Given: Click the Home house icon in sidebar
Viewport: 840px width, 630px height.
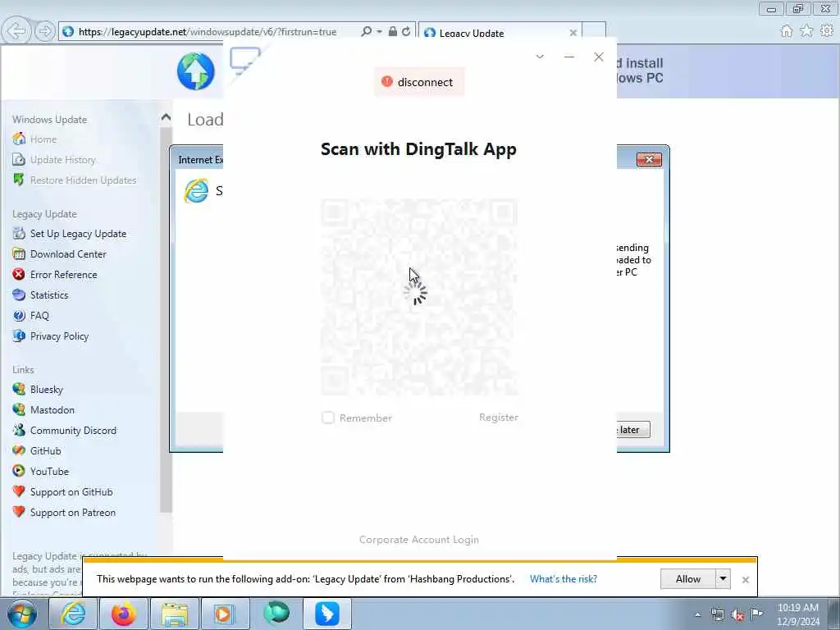Looking at the screenshot, I should tap(19, 139).
